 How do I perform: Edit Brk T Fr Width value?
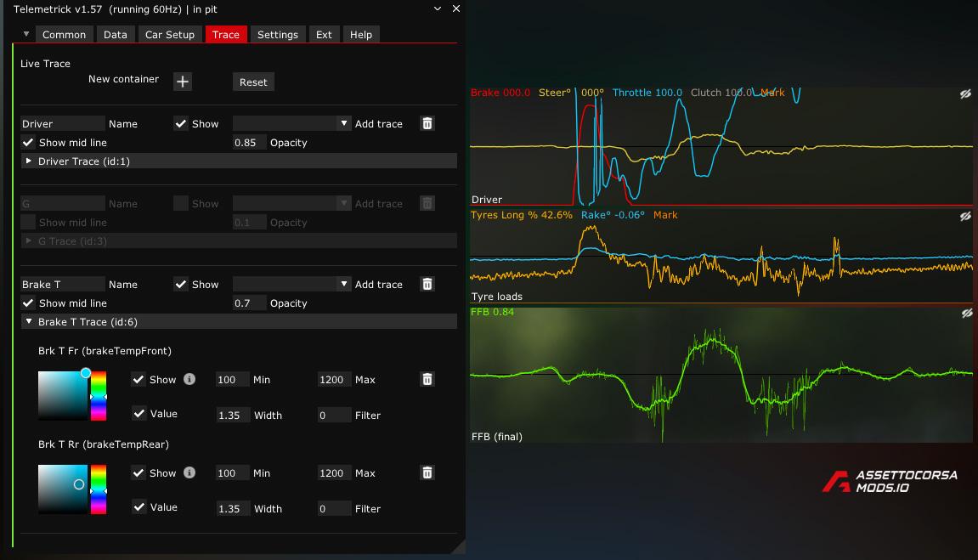coord(233,415)
